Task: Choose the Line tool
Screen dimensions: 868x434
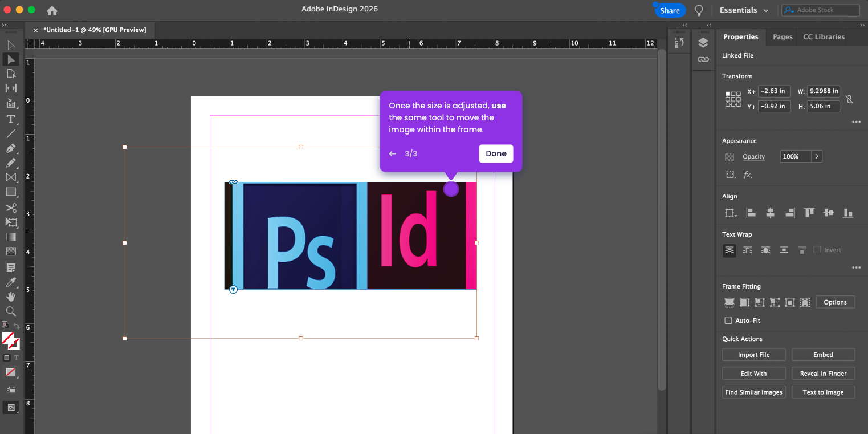Action: point(11,134)
